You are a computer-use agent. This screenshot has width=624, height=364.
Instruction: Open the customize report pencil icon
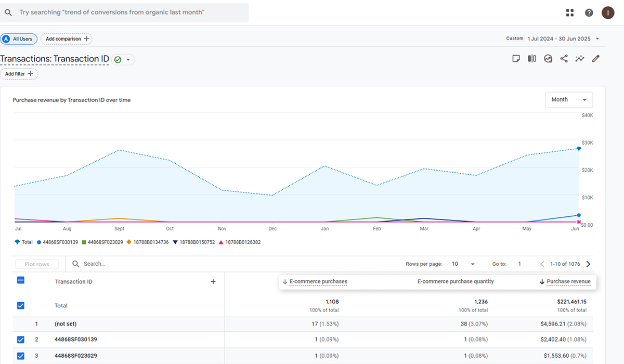[x=596, y=59]
